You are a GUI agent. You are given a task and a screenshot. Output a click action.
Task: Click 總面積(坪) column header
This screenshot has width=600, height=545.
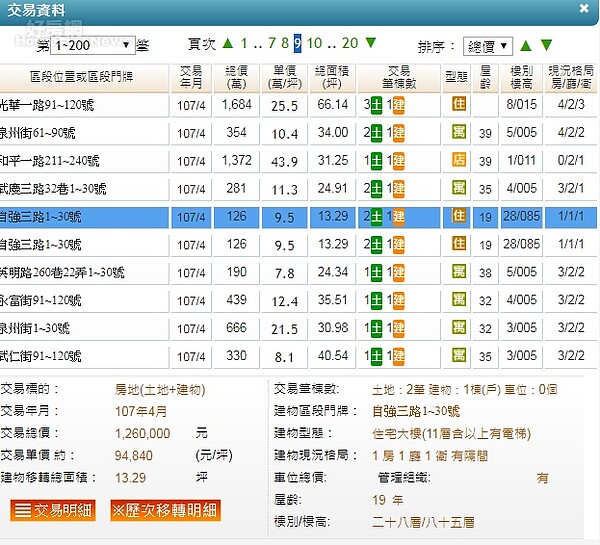pos(332,77)
